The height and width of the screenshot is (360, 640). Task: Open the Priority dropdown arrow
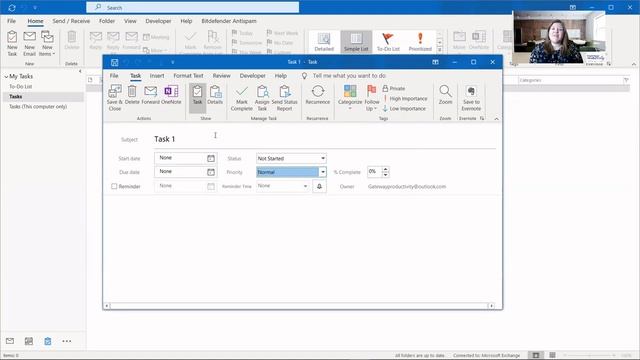coord(322,172)
